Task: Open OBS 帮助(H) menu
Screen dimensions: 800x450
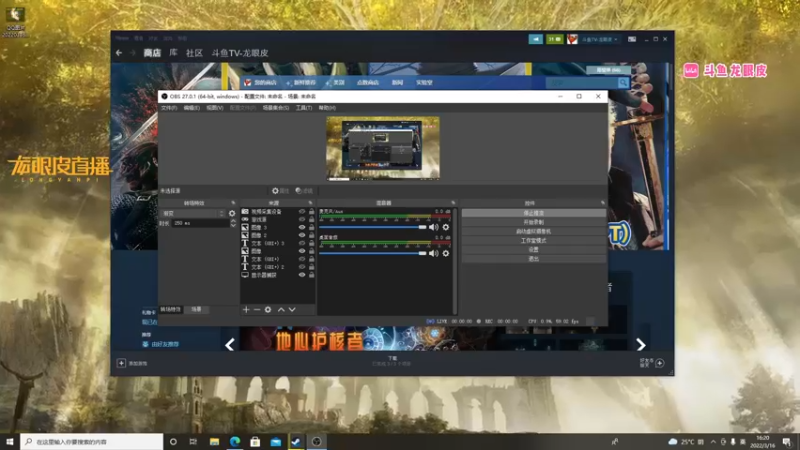Action: (327, 108)
